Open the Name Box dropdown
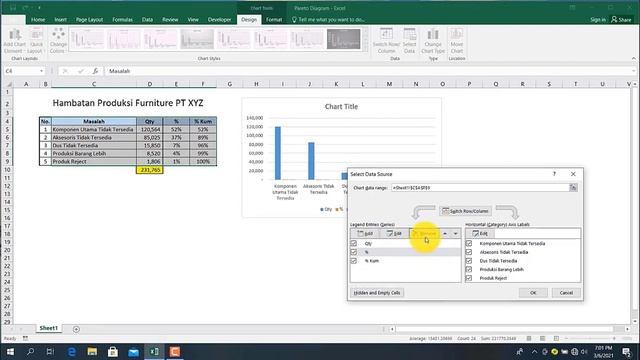Screen dimensions: 640x360 pyautogui.click(x=42, y=71)
